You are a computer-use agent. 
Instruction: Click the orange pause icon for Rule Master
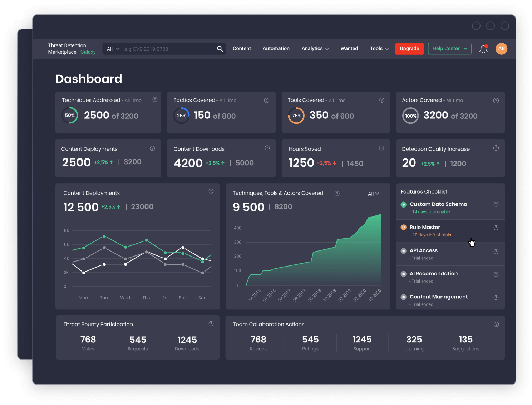[403, 228]
